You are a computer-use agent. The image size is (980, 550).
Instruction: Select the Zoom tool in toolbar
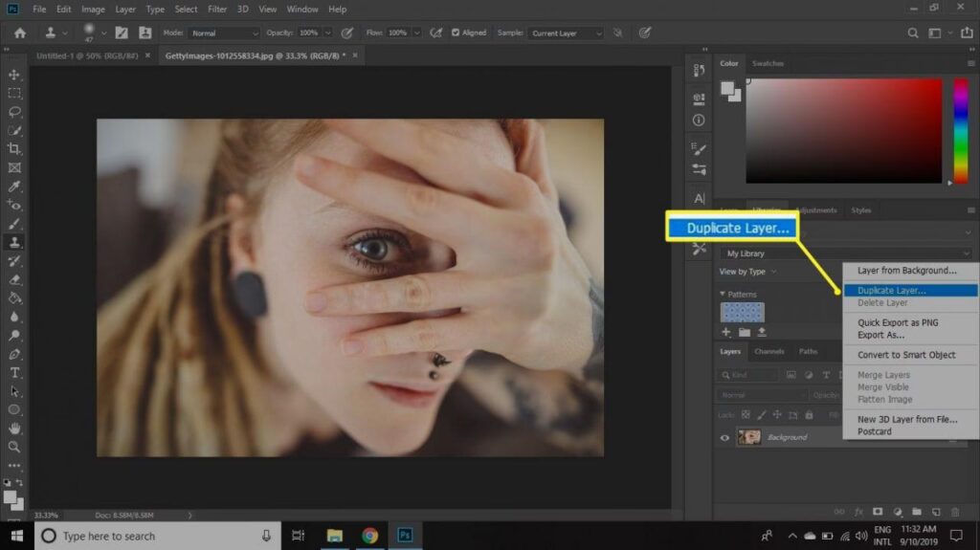tap(14, 447)
